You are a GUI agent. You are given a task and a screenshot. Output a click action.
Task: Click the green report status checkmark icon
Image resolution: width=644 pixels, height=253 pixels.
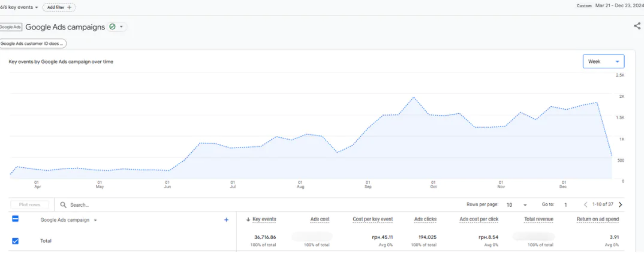pos(112,27)
